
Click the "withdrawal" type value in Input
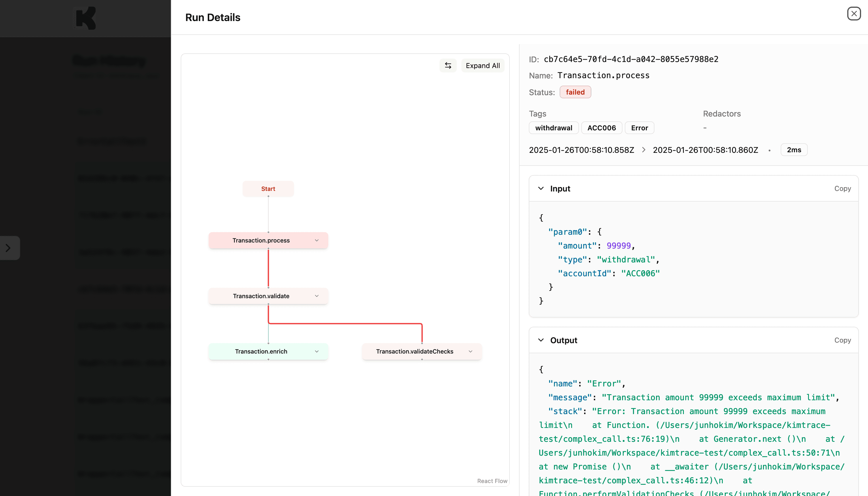point(626,260)
